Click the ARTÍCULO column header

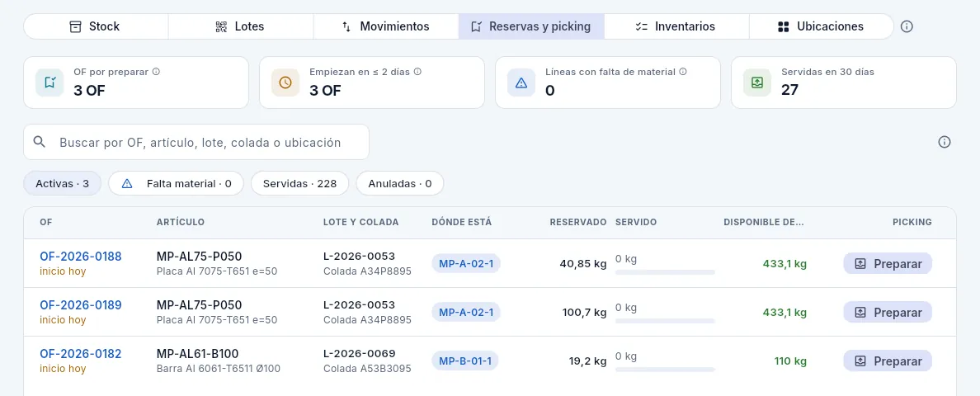[181, 222]
